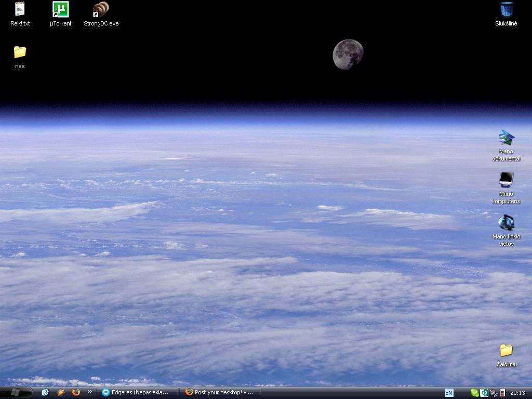
Task: Click the 20:13 system clock
Action: pyautogui.click(x=517, y=393)
